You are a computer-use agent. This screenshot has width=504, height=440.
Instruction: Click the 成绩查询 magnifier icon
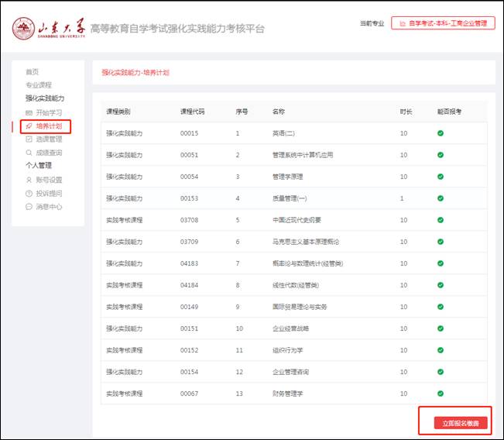pyautogui.click(x=29, y=153)
